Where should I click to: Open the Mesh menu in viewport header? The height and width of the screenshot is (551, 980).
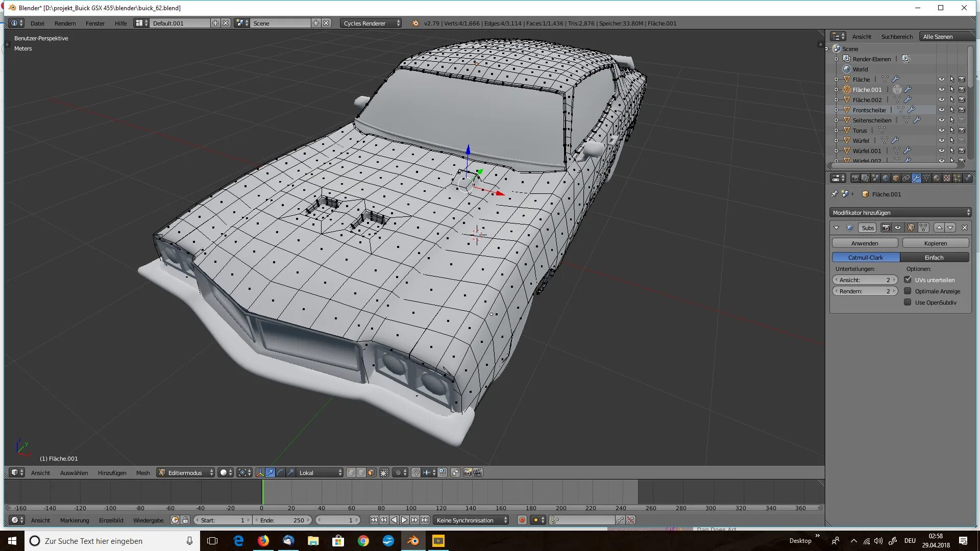[x=143, y=472]
